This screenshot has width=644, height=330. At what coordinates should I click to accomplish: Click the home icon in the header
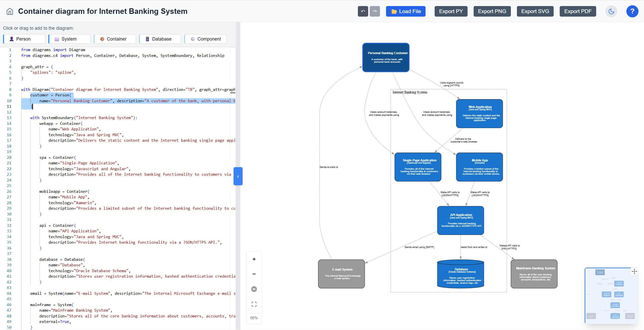coord(9,11)
